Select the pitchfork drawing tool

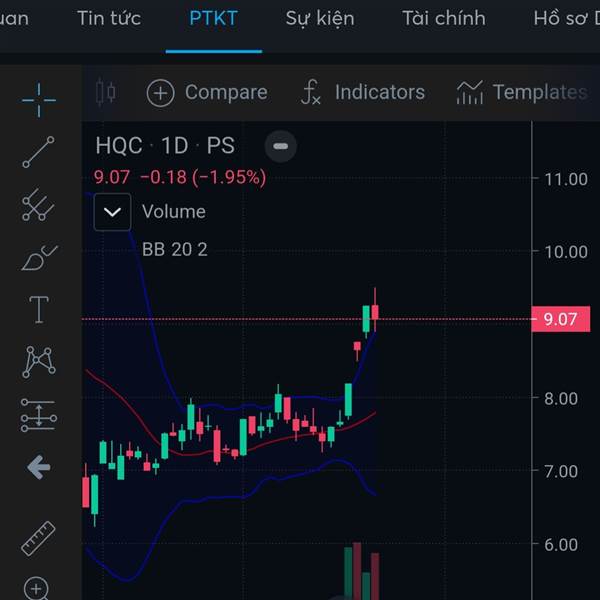click(38, 205)
